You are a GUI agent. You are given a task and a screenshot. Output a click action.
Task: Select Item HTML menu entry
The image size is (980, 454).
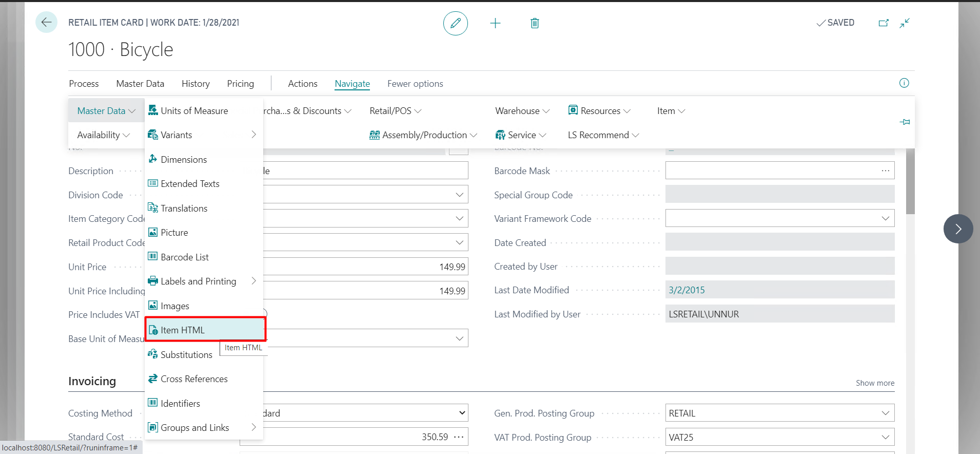click(x=205, y=330)
